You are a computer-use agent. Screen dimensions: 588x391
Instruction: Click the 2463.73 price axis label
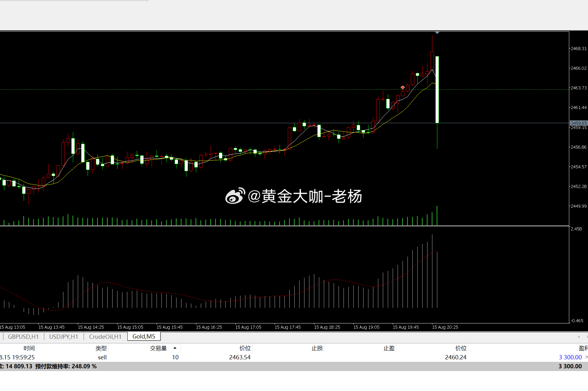coord(578,88)
